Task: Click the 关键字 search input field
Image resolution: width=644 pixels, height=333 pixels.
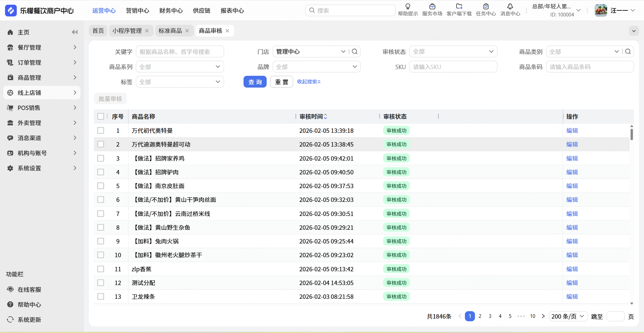Action: (180, 52)
